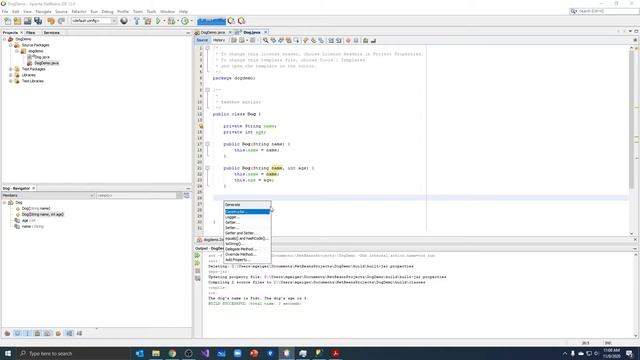Image resolution: width=640 pixels, height=360 pixels.
Task: Click the Search field at top right
Action: (x=604, y=11)
